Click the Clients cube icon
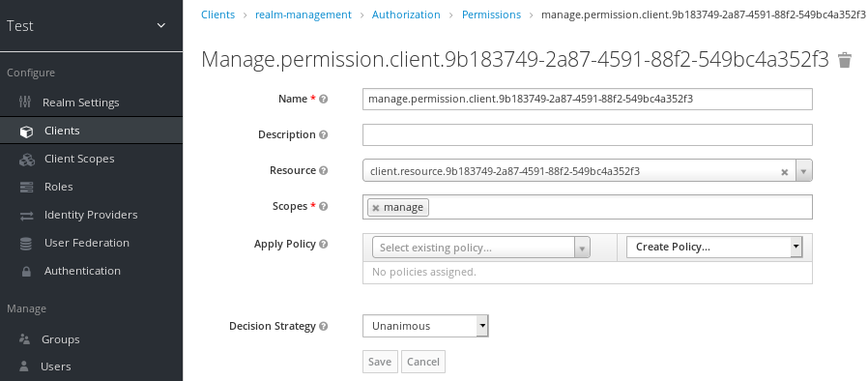Image resolution: width=868 pixels, height=381 pixels. (x=26, y=132)
